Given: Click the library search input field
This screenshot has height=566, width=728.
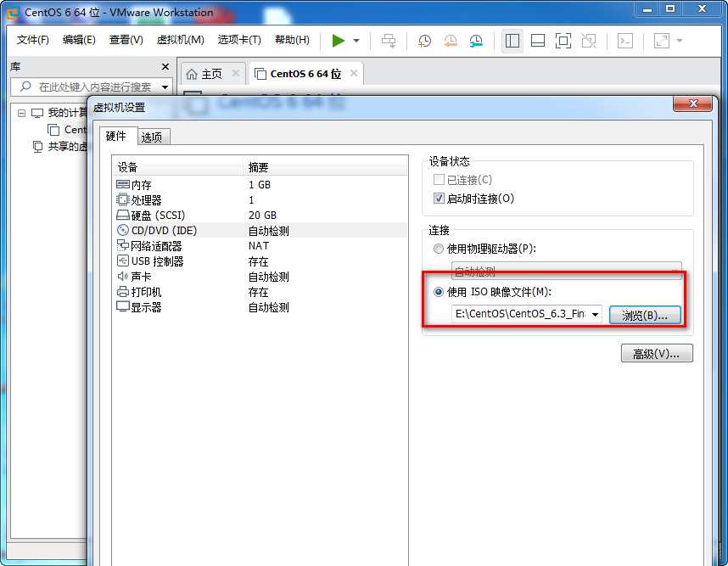Looking at the screenshot, I should tap(92, 87).
